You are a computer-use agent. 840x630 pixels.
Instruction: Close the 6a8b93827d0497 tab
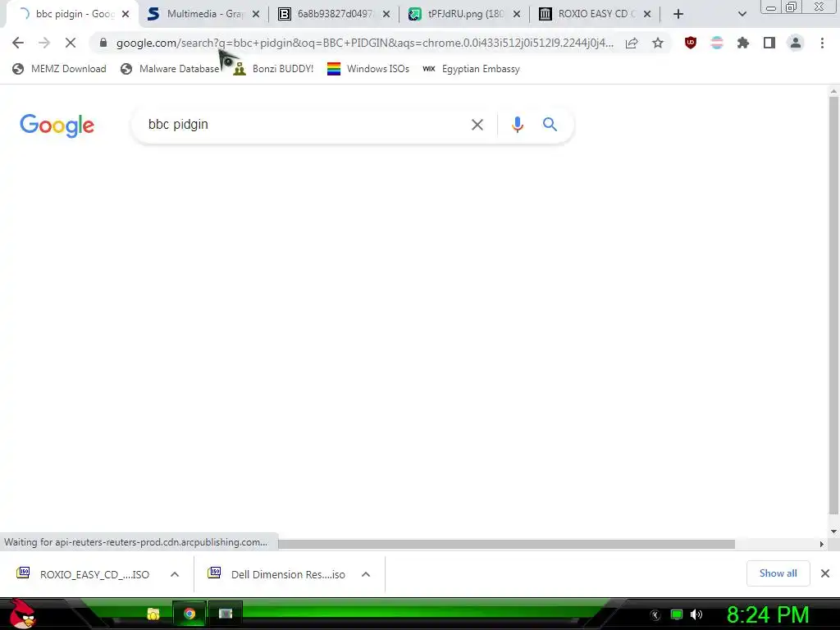coord(386,14)
